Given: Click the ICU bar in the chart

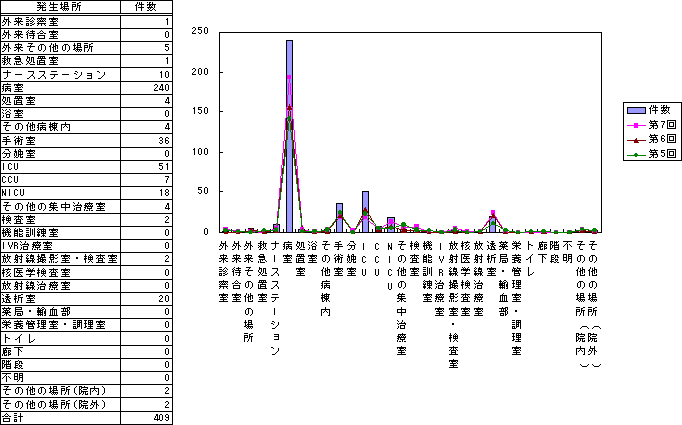Looking at the screenshot, I should coord(365,211).
